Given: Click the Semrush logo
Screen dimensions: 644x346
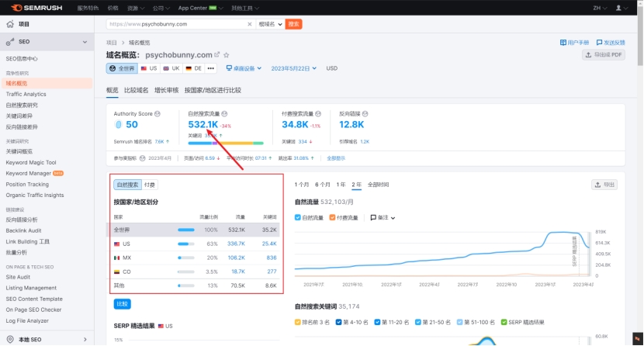Looking at the screenshot, I should tap(36, 8).
